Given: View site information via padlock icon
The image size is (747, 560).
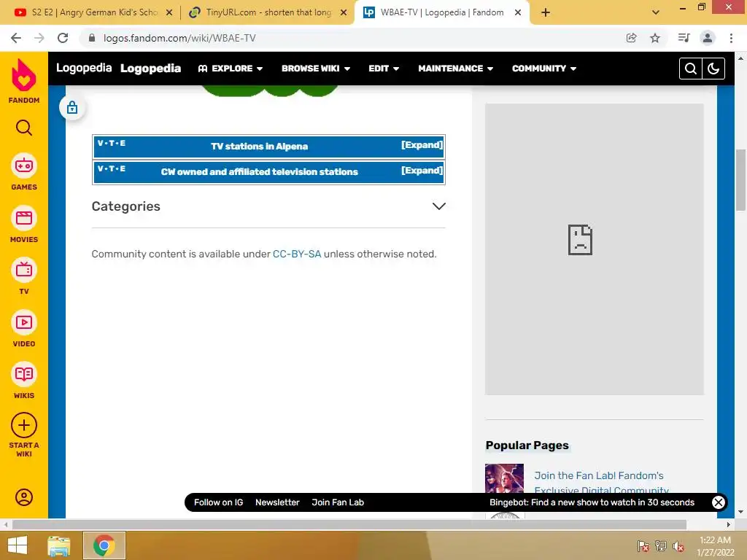Looking at the screenshot, I should (x=92, y=38).
